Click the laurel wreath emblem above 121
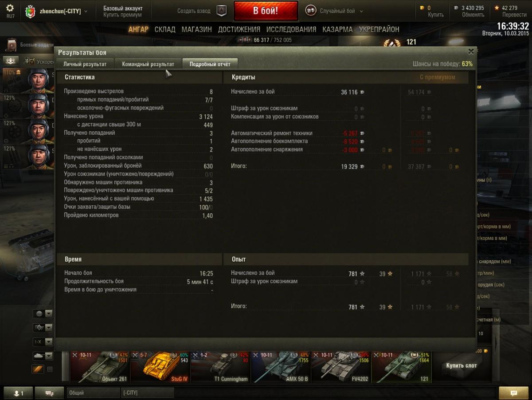 392,43
